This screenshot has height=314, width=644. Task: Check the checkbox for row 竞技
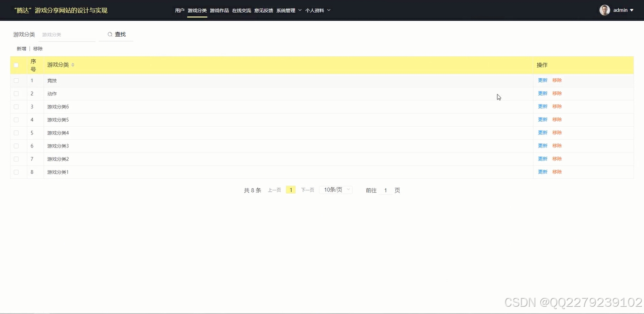tap(16, 80)
